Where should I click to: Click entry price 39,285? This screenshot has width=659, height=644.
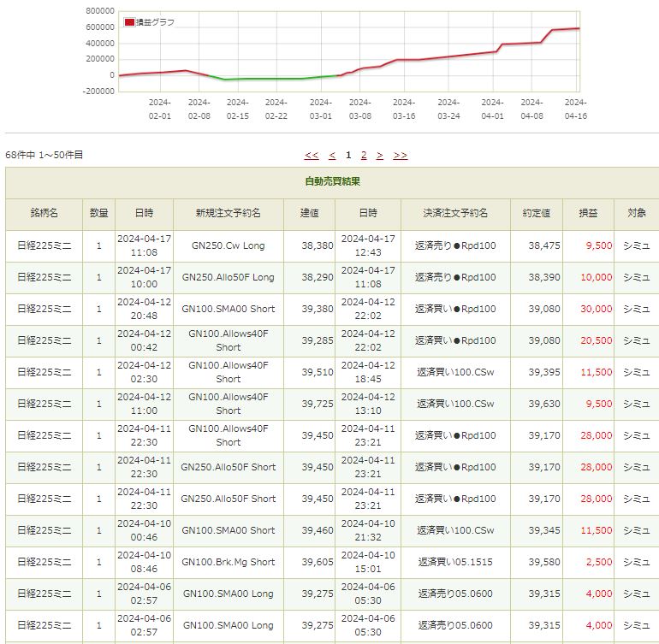pos(318,340)
